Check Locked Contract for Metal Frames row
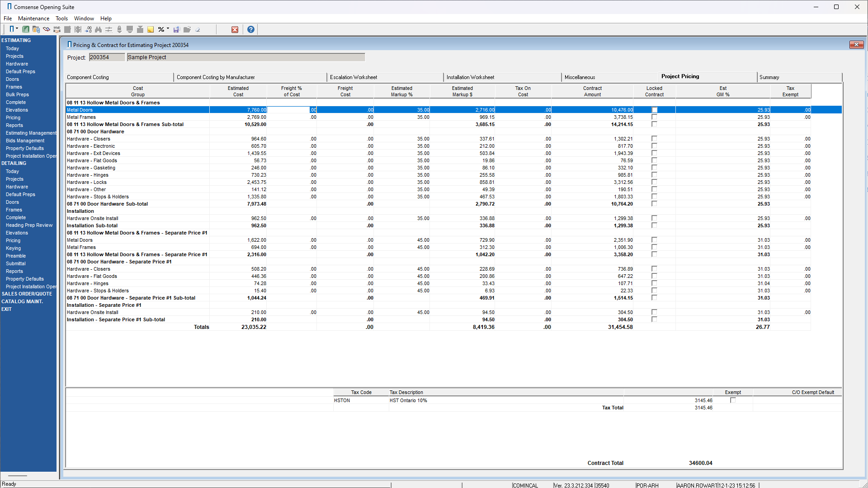This screenshot has height=488, width=868. click(x=654, y=117)
